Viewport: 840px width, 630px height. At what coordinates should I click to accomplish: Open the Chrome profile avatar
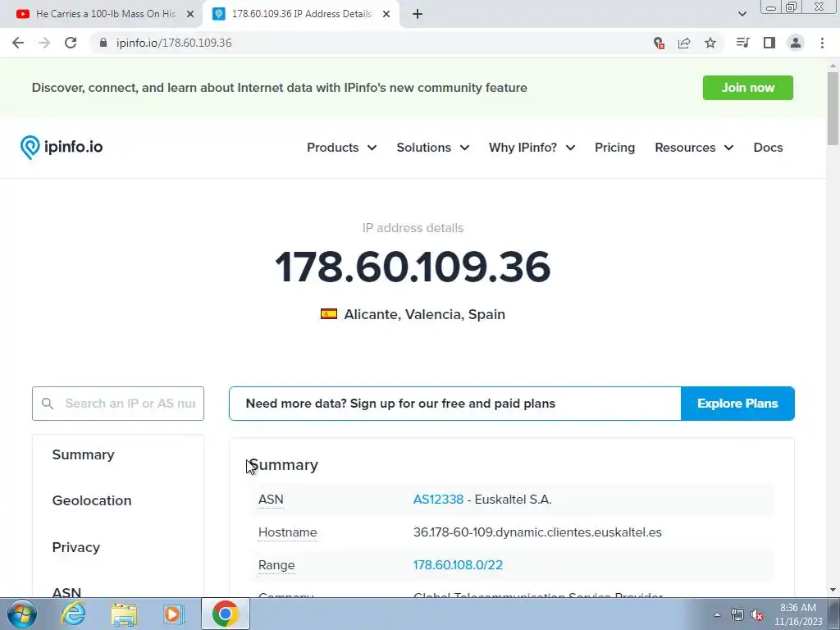796,43
